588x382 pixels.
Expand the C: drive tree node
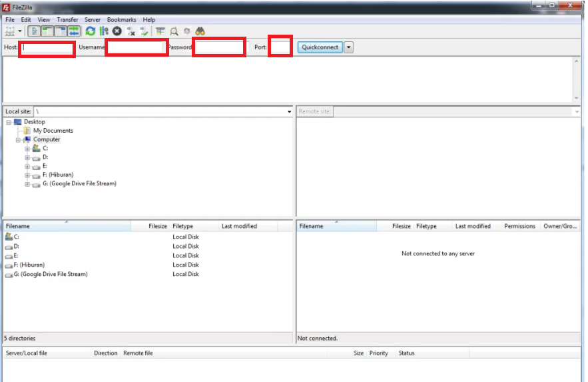[x=27, y=149]
